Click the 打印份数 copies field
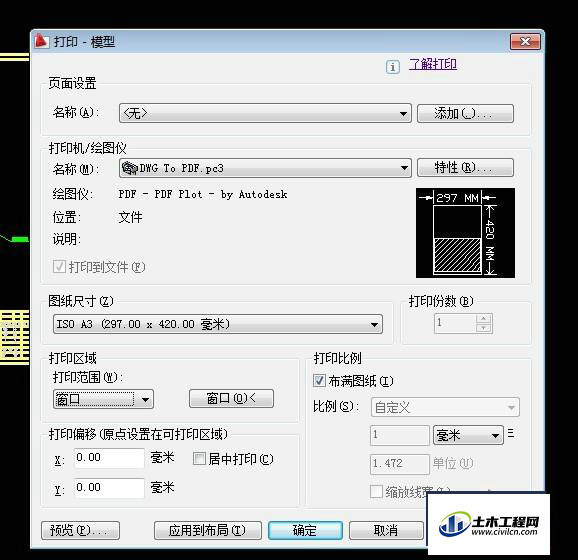578x560 pixels. (455, 323)
